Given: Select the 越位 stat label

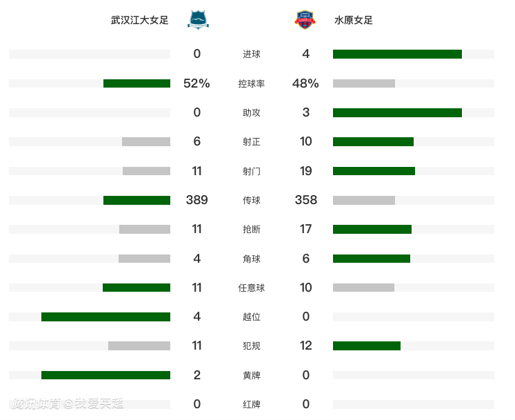Looking at the screenshot, I should click(x=252, y=317).
